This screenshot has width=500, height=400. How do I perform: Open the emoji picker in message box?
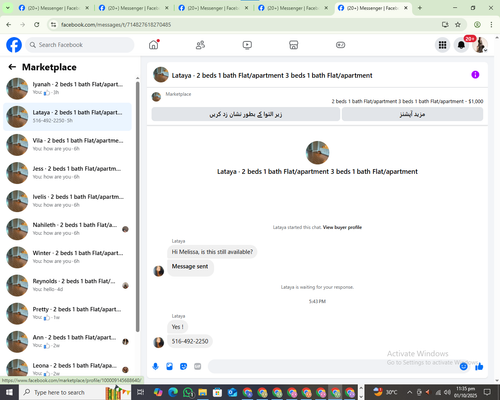tap(463, 367)
